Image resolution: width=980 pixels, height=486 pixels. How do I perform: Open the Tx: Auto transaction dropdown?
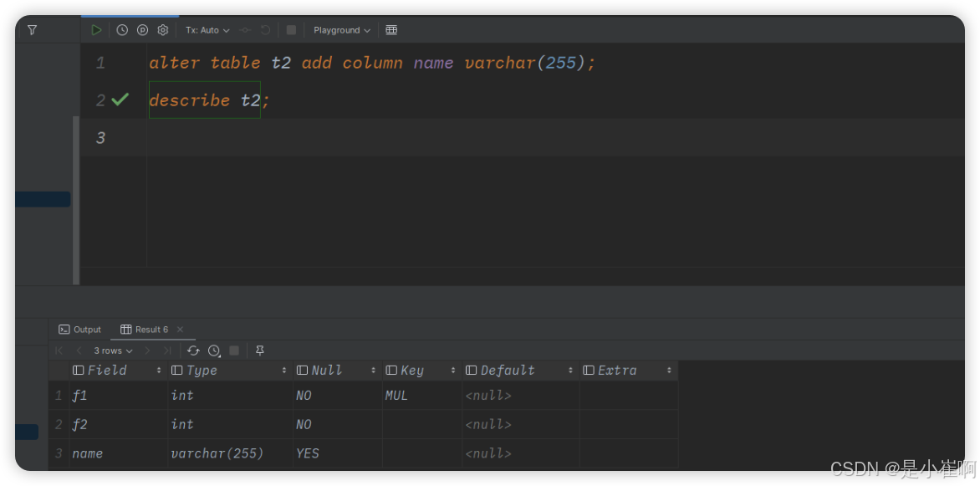207,30
